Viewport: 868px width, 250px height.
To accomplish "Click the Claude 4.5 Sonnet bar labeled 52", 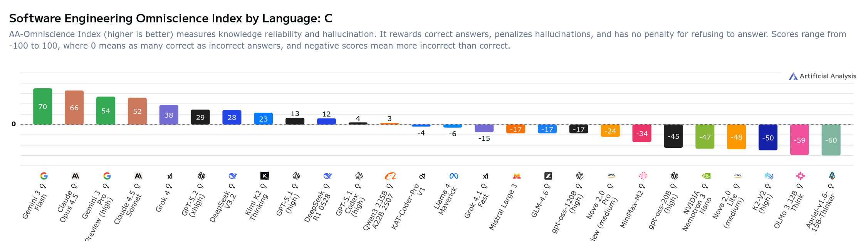I will [x=137, y=111].
